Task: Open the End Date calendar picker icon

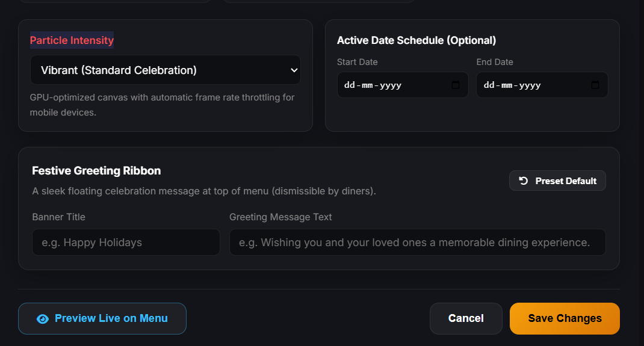Action: [595, 85]
